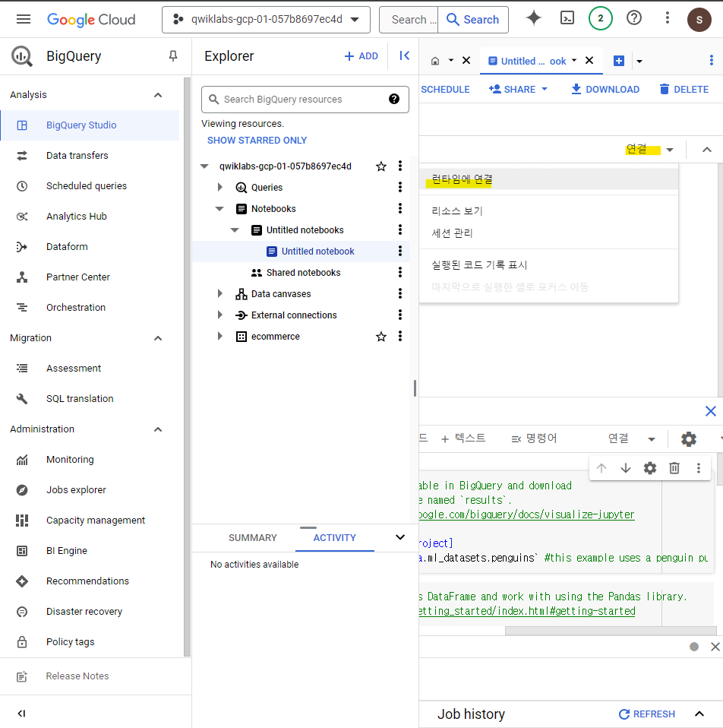Click the DELETE button
Viewport: 723px width, 728px height.
coord(684,89)
